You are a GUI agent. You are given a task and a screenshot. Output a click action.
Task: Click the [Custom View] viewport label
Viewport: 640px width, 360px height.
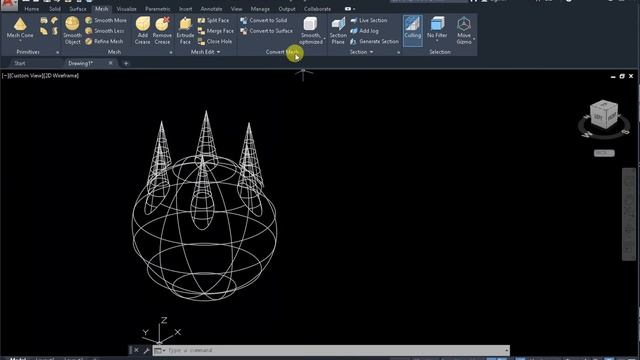(x=26, y=76)
